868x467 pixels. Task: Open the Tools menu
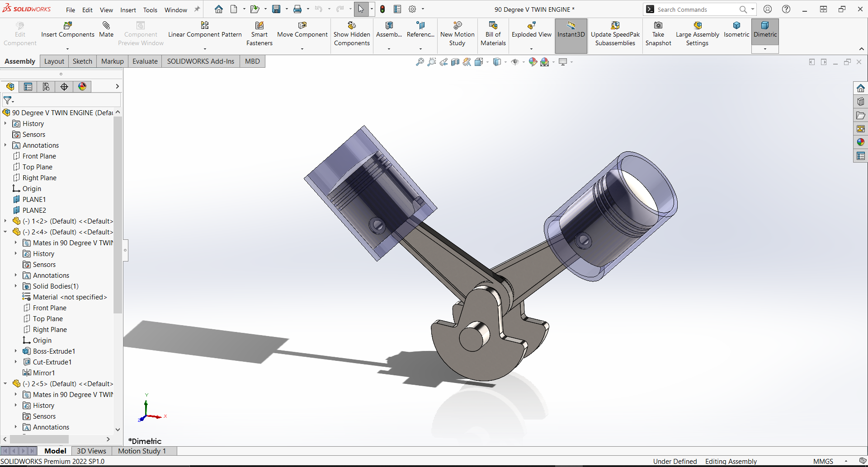[x=150, y=10]
